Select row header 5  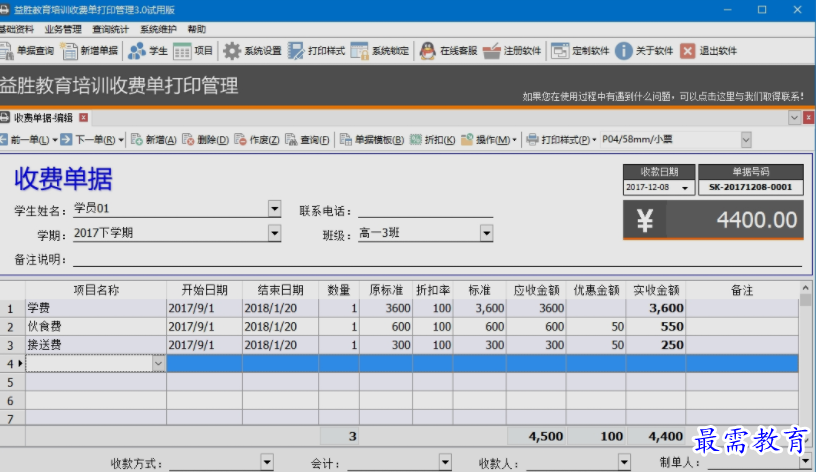pos(12,382)
